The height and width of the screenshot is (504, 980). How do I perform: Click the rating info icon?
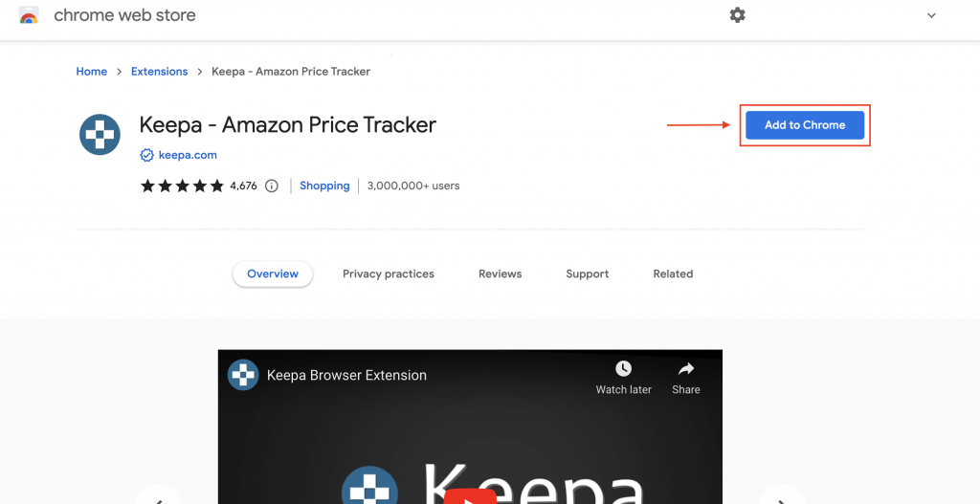[x=272, y=186]
